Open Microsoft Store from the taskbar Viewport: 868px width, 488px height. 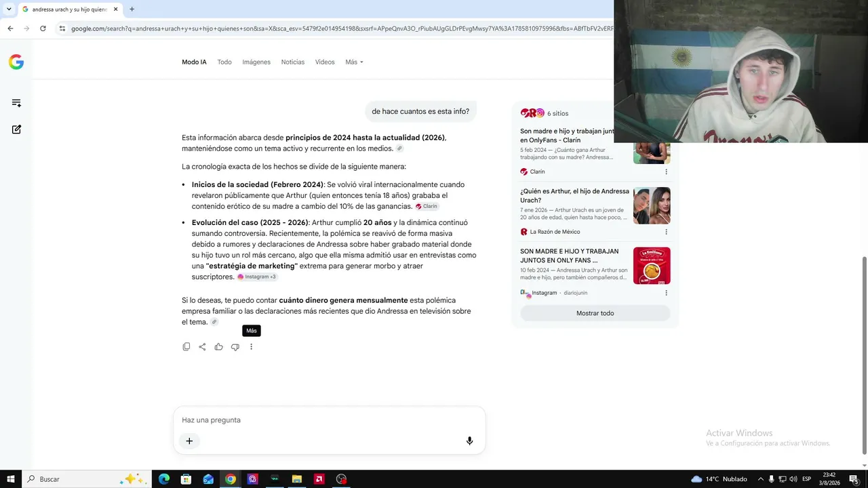186,479
